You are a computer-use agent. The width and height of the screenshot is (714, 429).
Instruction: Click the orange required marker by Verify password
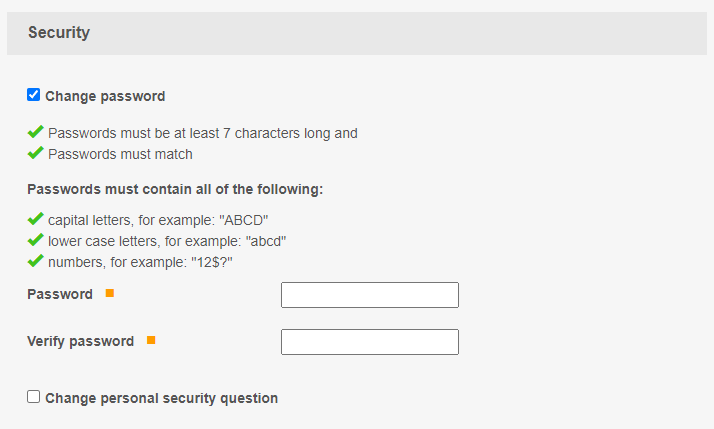pos(151,340)
